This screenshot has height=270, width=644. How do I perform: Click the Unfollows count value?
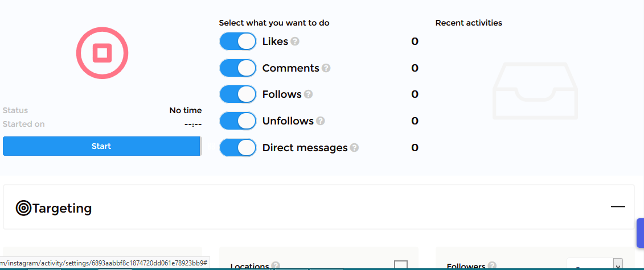415,121
